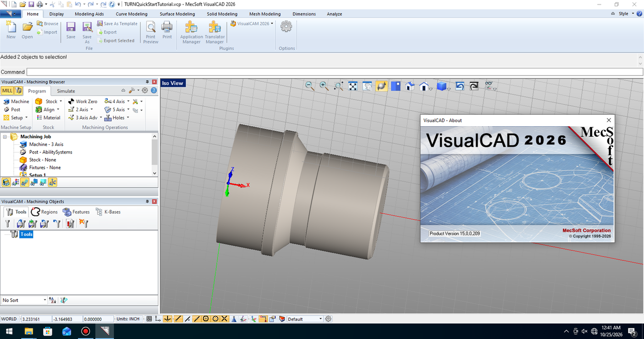Switch to the Features tab
The image size is (644, 339).
pos(76,212)
